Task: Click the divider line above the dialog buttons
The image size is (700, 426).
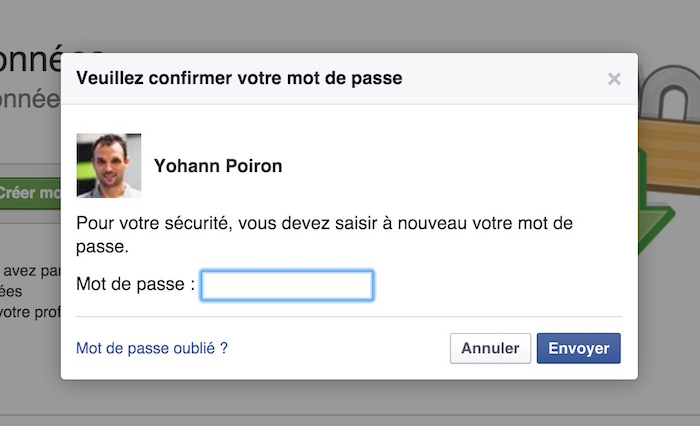Action: tap(348, 317)
